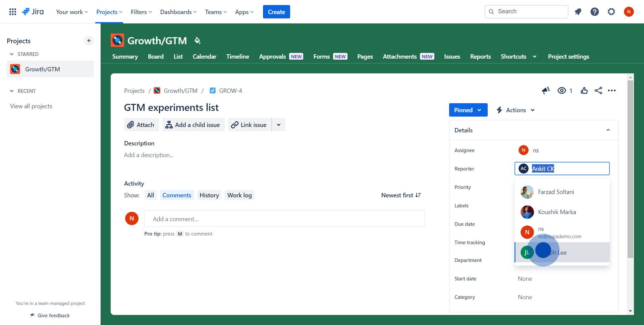Switch to the Board tab
The image size is (644, 325).
tap(156, 57)
